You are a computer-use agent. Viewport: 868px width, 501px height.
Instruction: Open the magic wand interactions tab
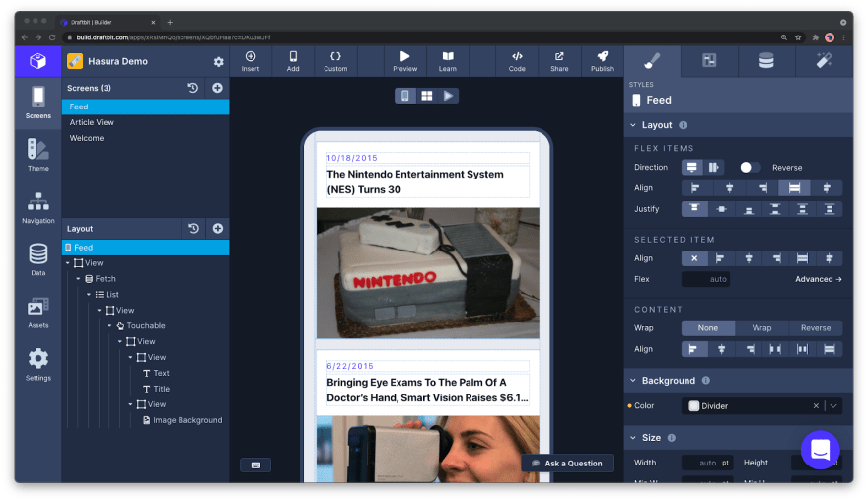click(824, 61)
